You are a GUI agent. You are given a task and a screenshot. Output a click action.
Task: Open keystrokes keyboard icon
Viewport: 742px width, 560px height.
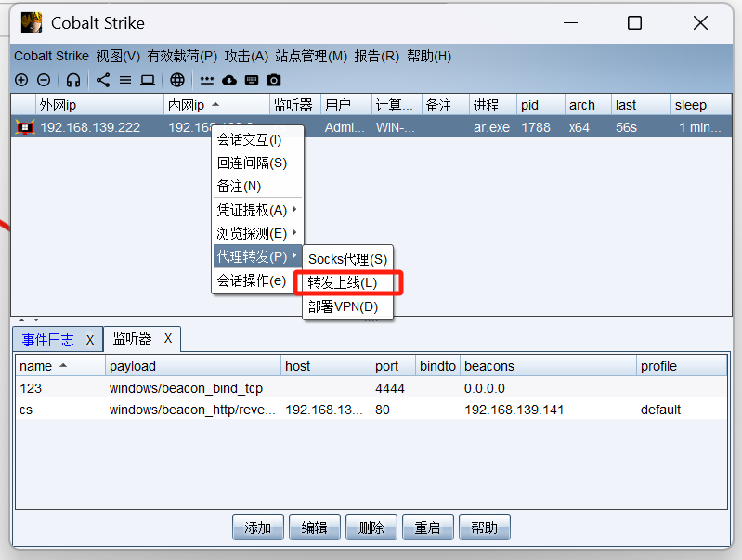click(252, 80)
